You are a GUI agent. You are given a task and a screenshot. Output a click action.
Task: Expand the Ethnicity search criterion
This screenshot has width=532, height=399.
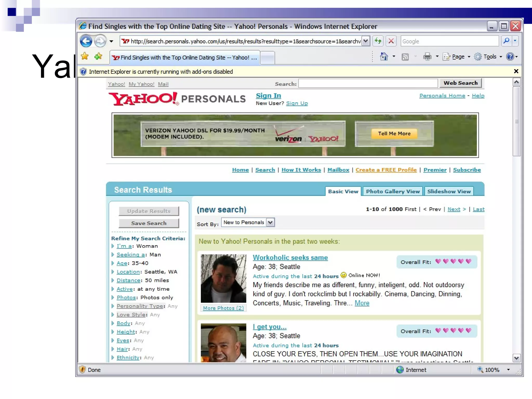click(128, 357)
